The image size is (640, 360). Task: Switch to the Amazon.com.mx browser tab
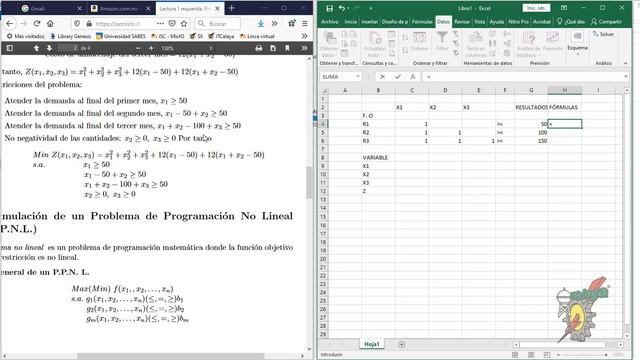click(120, 8)
